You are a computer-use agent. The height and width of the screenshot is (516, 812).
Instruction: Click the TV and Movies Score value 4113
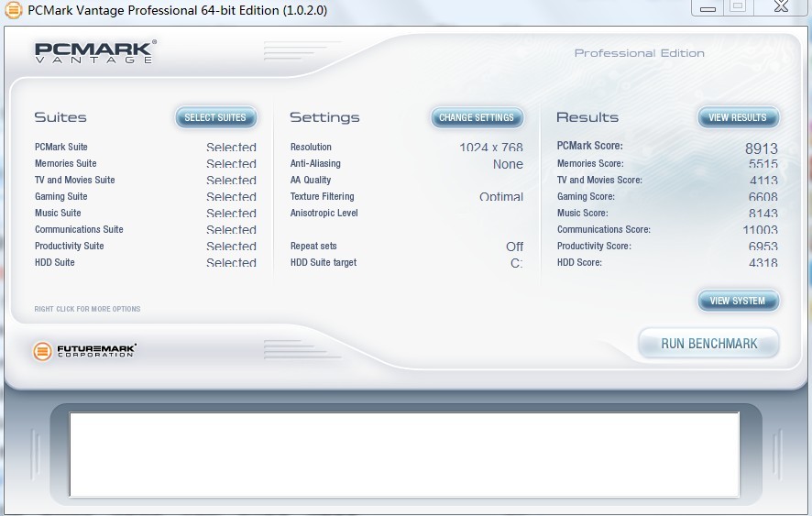(x=763, y=181)
